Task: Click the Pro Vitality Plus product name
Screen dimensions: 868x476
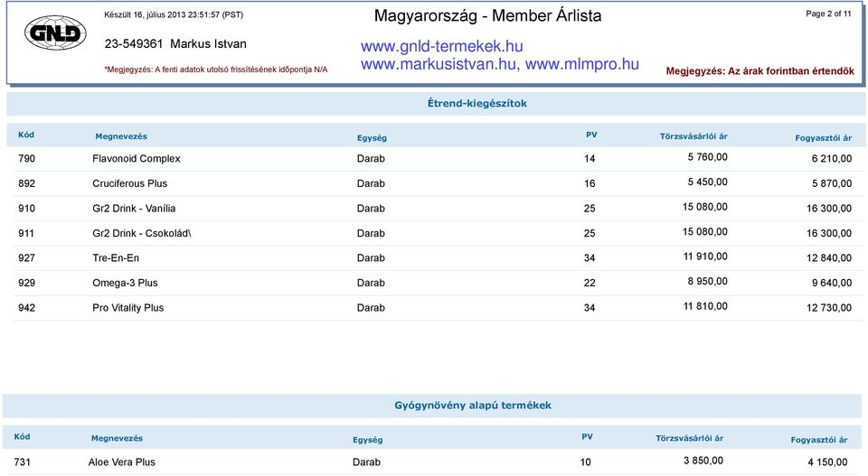Action: (x=127, y=308)
